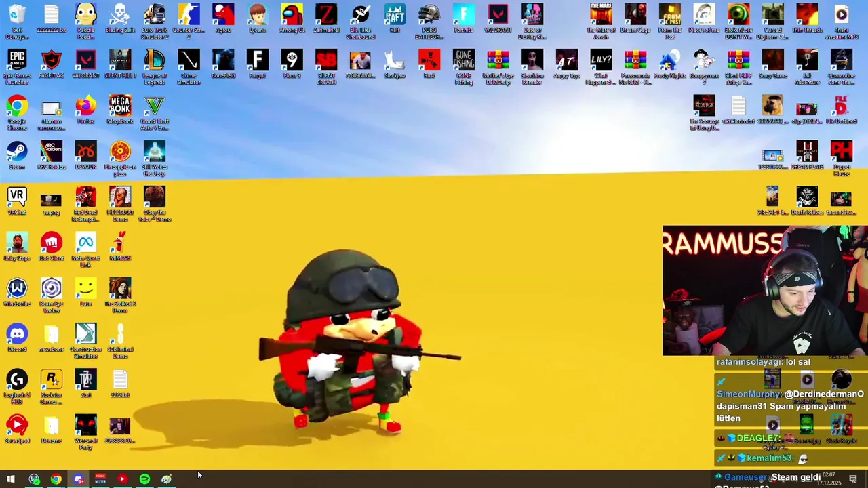Open the Epic Games Launcher icon
This screenshot has height=488, width=868.
pos(17,66)
